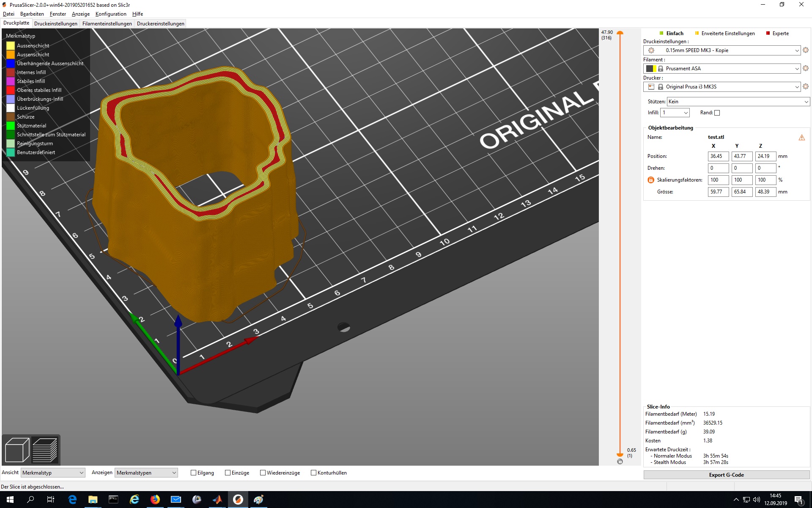Switch to 3D editor view cube icon
The width and height of the screenshot is (812, 508).
[x=17, y=450]
